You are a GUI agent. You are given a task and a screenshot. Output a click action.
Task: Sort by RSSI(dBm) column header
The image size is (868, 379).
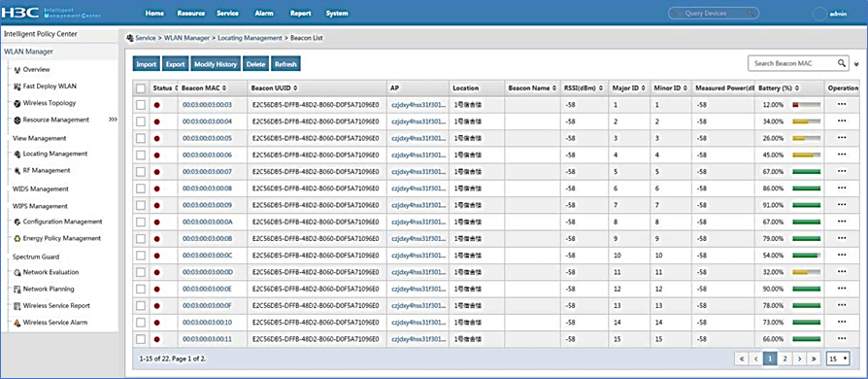(x=584, y=88)
